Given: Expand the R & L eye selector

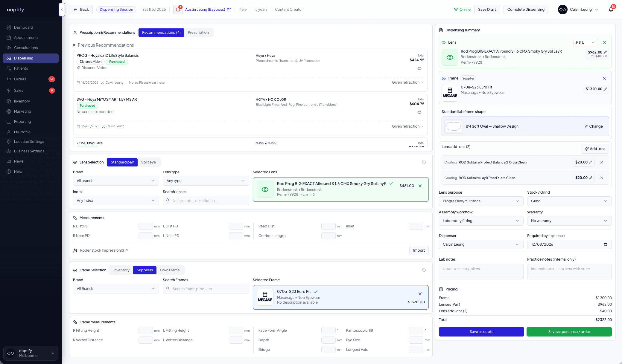Looking at the screenshot, I should tap(585, 42).
